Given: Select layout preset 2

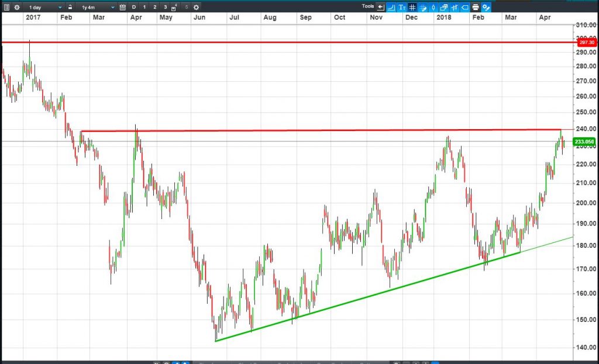Looking at the screenshot, I should (x=154, y=7).
